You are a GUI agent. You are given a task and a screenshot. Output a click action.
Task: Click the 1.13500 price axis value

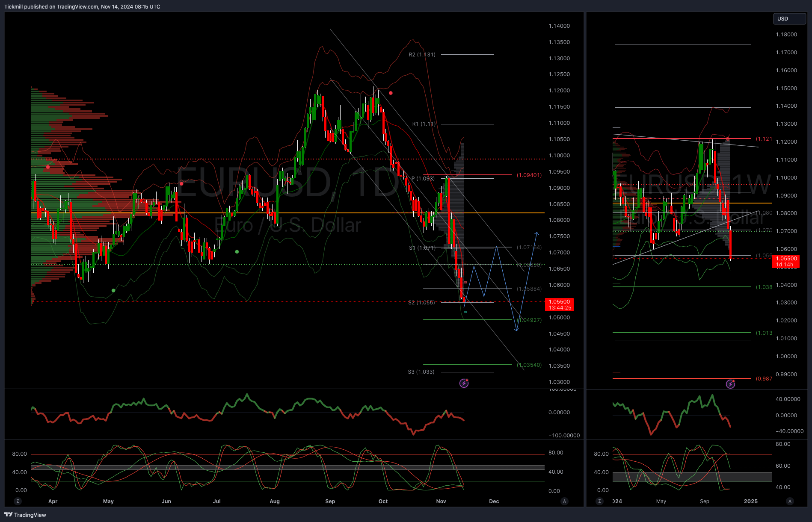[x=559, y=42]
